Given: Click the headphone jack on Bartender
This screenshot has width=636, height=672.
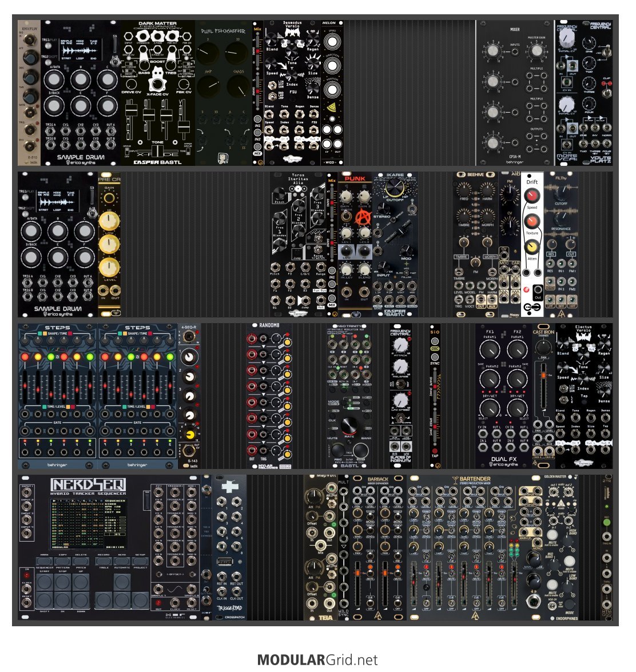Looking at the screenshot, I should (x=534, y=602).
